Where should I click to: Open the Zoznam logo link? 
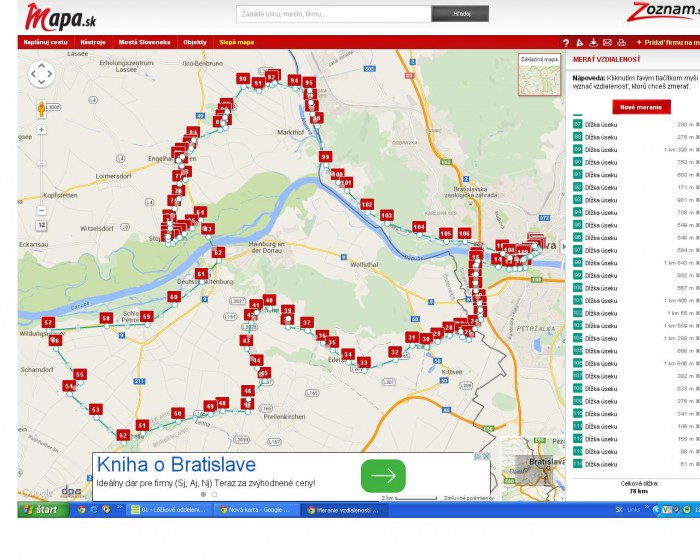click(663, 12)
